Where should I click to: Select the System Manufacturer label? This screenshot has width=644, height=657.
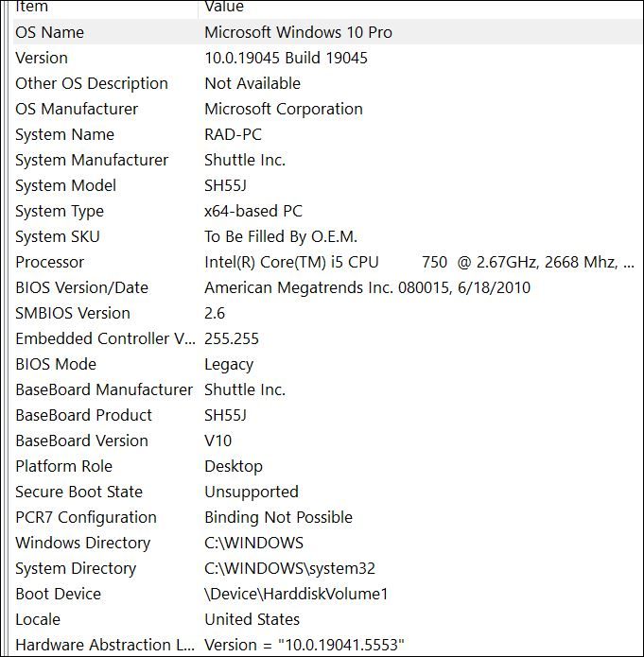(x=92, y=160)
